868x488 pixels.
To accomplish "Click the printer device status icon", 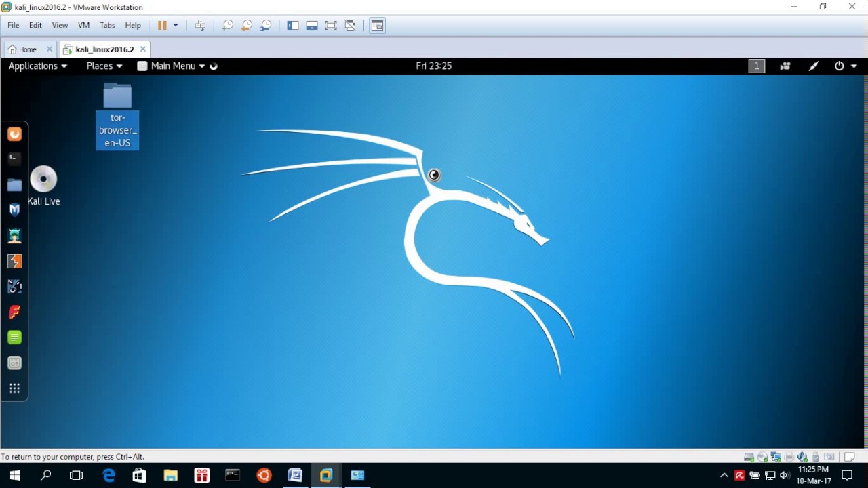I will (789, 457).
